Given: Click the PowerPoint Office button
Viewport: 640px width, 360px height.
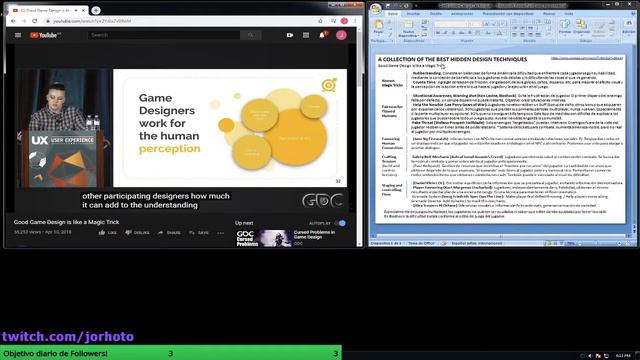Looking at the screenshot, I should coord(376,8).
